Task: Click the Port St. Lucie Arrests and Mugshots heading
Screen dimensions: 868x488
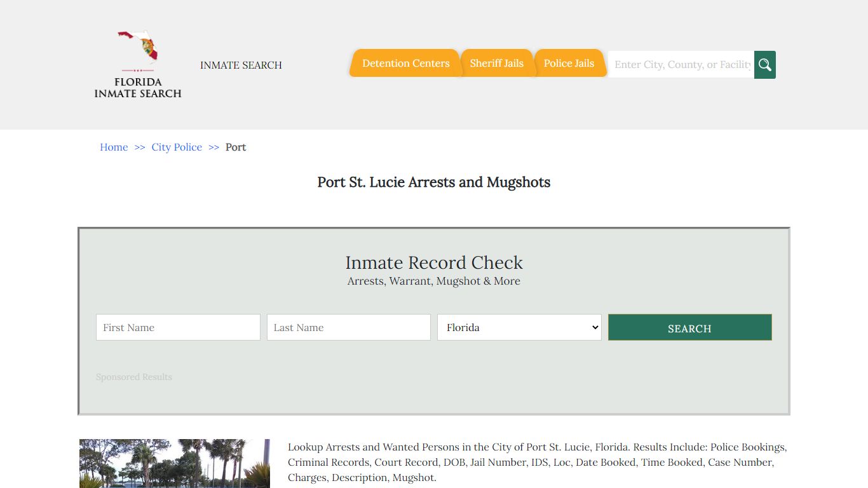Action: [x=434, y=182]
